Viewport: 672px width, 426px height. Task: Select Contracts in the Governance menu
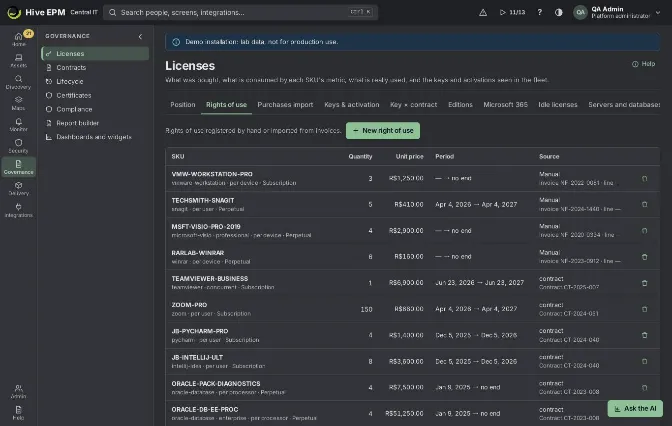(95, 67)
